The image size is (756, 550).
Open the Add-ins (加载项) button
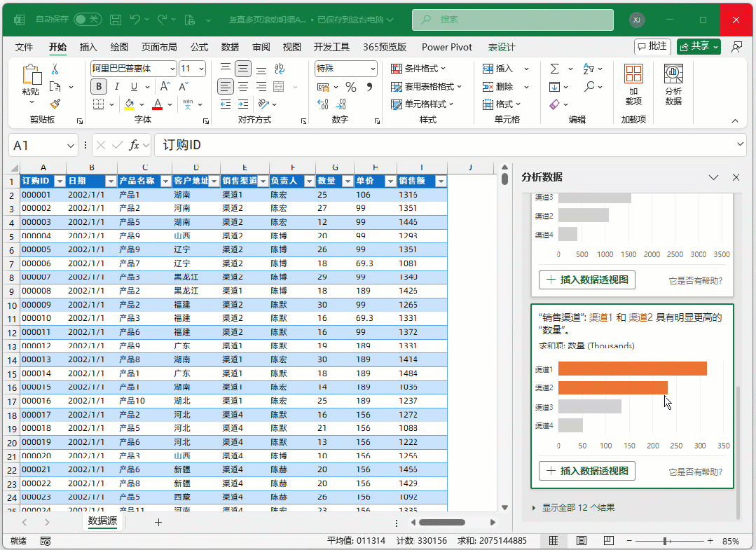[x=633, y=85]
